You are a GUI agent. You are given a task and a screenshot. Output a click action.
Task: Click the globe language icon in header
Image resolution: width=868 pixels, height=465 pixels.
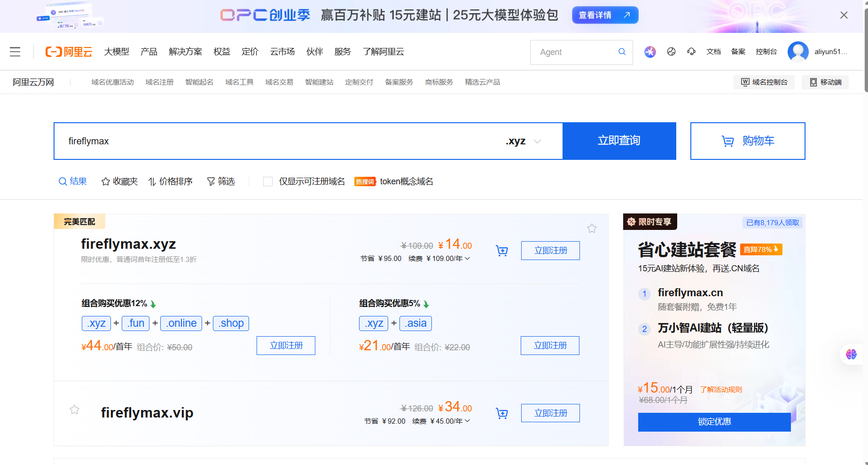click(671, 52)
